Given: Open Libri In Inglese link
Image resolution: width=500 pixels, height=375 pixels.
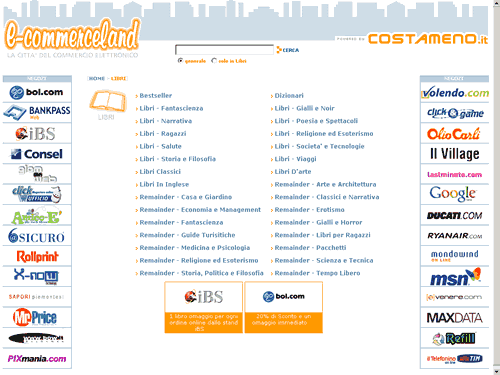Looking at the screenshot, I should [x=164, y=184].
